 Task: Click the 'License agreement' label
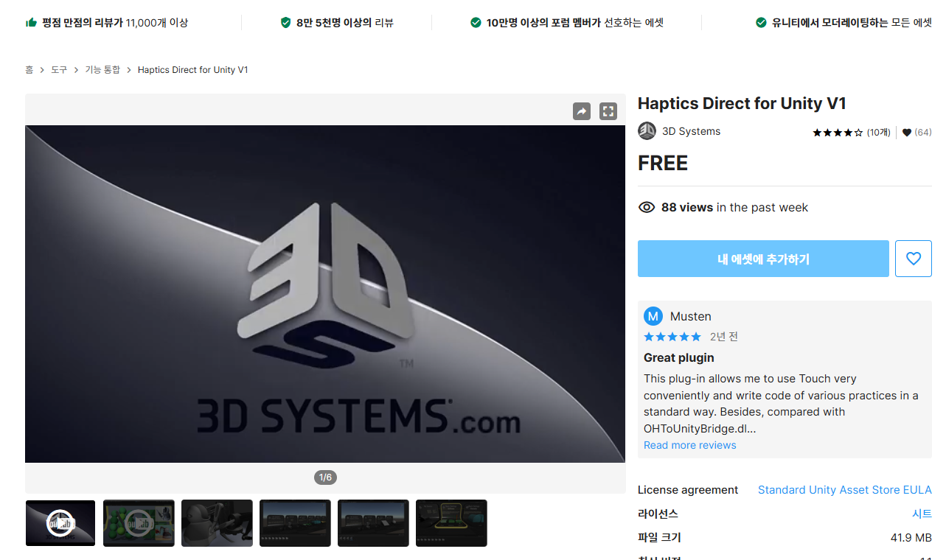coord(688,490)
